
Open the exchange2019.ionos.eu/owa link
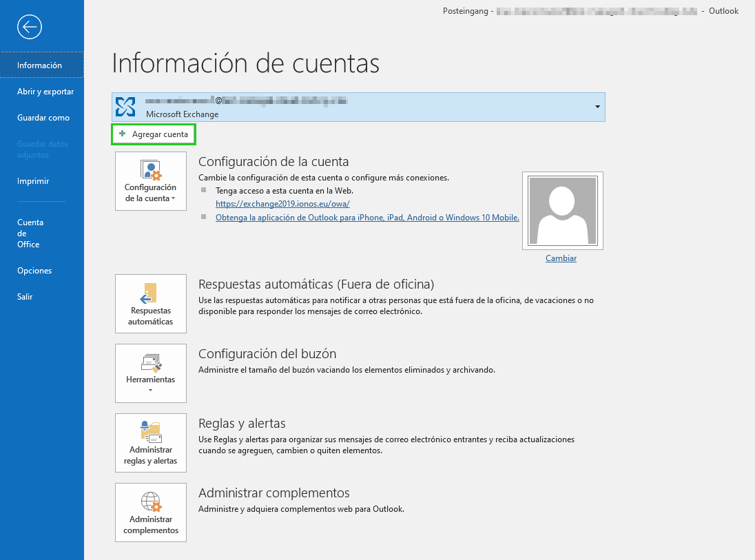282,204
